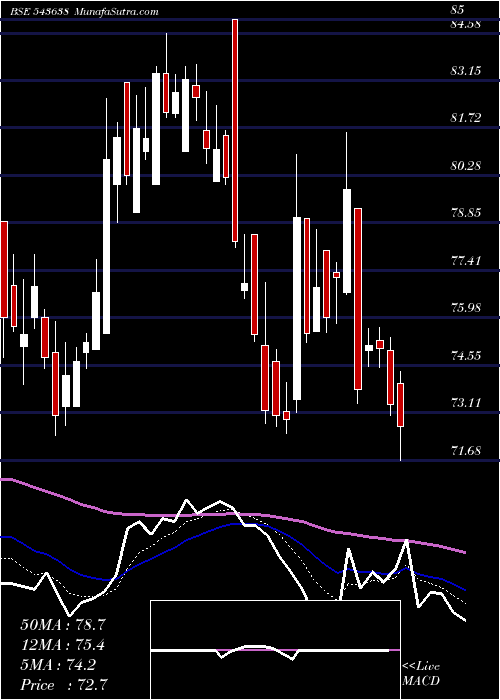The image size is (500, 700).
Task: Click the 77.41 price axis label
Action: coord(466,260)
